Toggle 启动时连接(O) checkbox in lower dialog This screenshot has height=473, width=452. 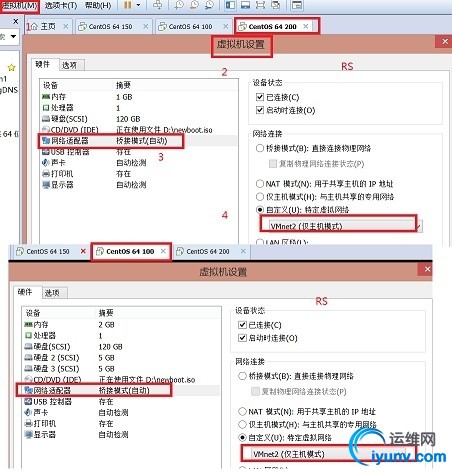pos(242,338)
